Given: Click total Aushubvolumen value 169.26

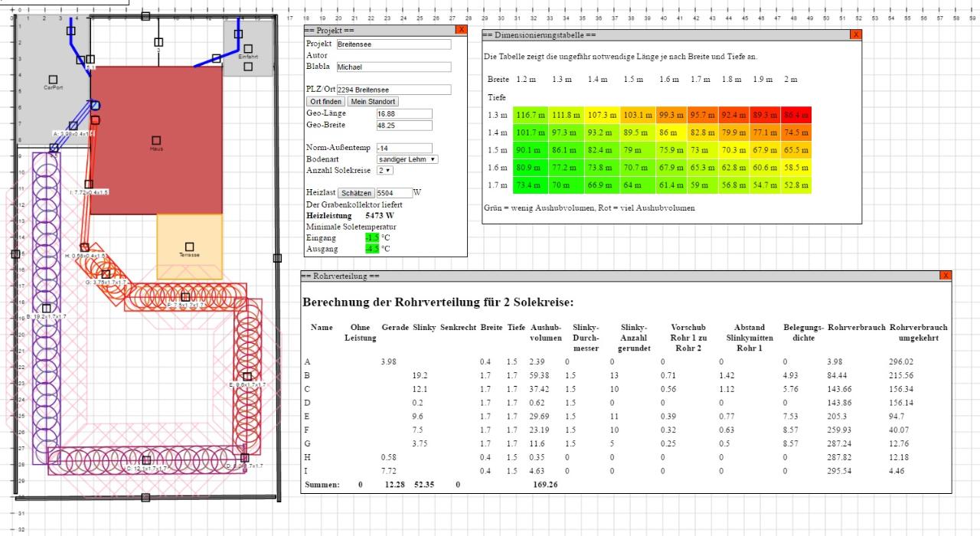Looking at the screenshot, I should [x=545, y=485].
